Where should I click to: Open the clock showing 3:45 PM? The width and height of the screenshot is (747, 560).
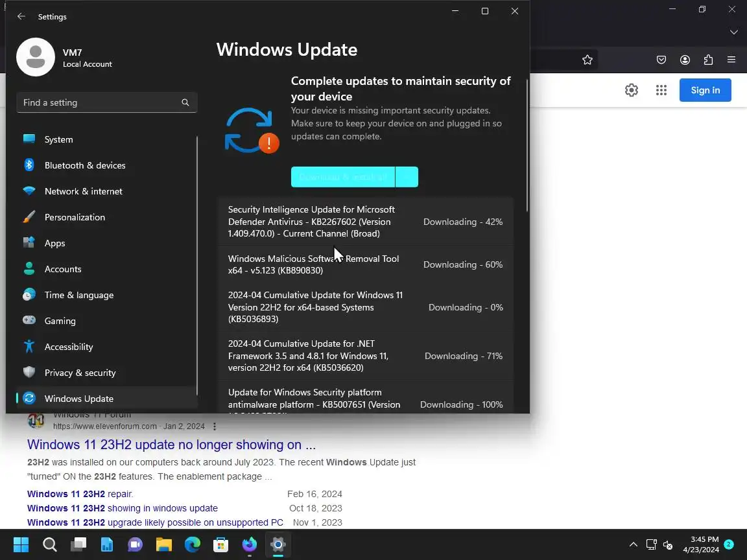701,544
